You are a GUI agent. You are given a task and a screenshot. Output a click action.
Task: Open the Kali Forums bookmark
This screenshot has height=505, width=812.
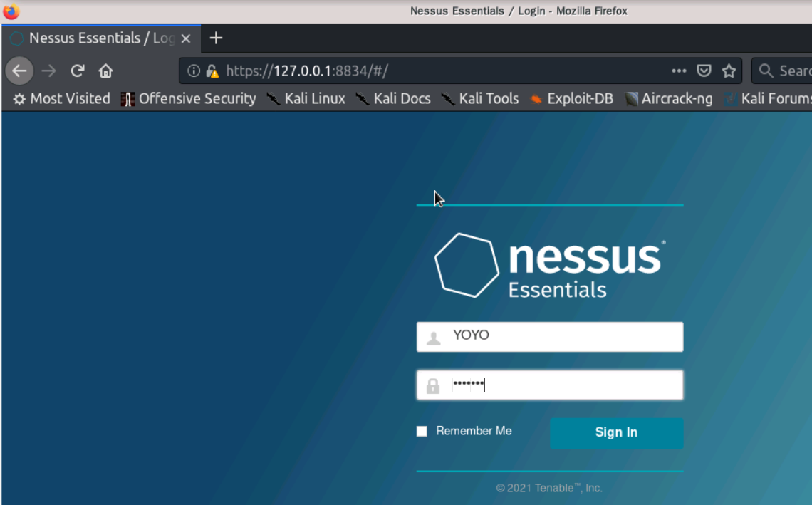coord(767,99)
